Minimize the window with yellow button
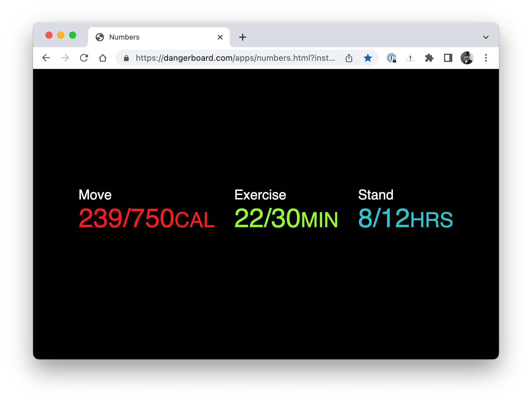Viewport: 532px width, 403px height. pos(61,35)
